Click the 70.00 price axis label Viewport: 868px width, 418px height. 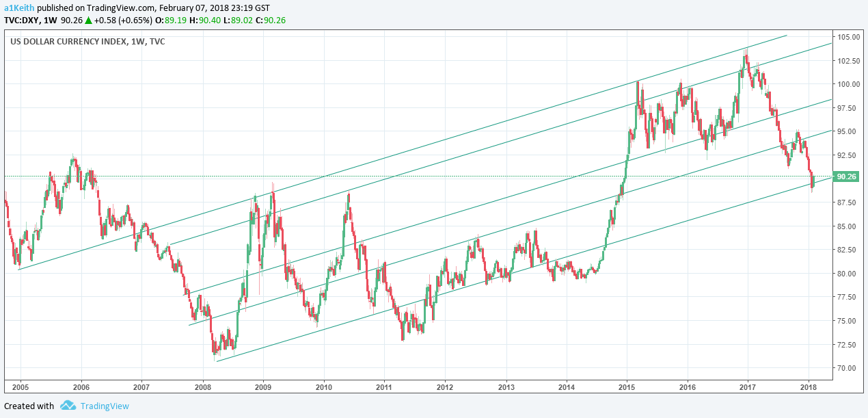tap(846, 368)
